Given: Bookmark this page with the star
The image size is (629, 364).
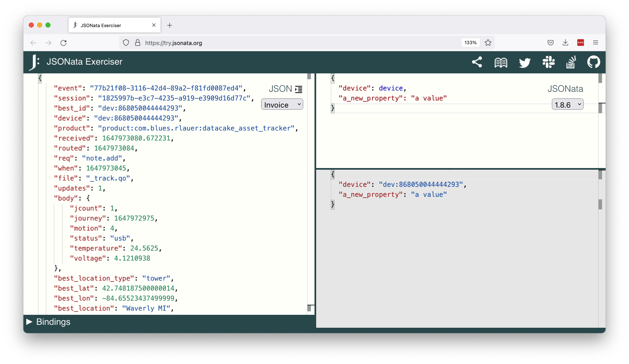Looking at the screenshot, I should [x=488, y=43].
